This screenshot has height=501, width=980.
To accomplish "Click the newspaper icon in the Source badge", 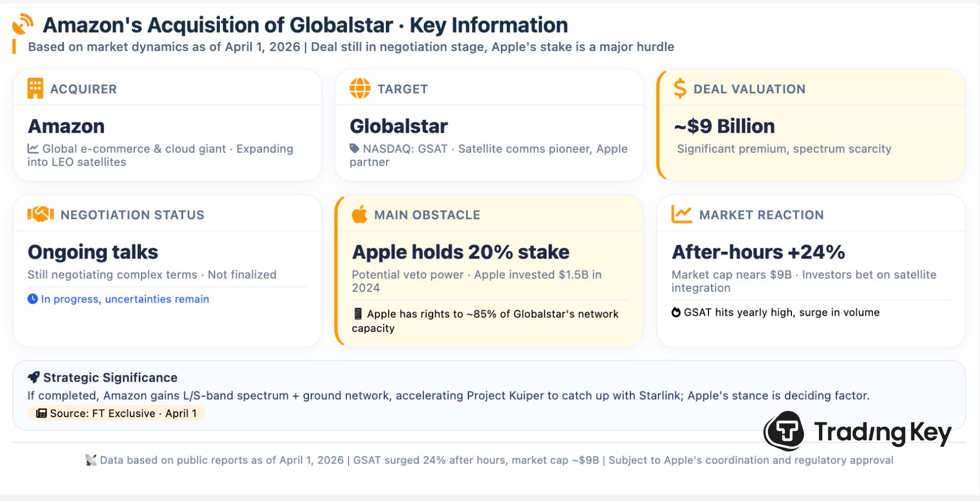I will [41, 413].
